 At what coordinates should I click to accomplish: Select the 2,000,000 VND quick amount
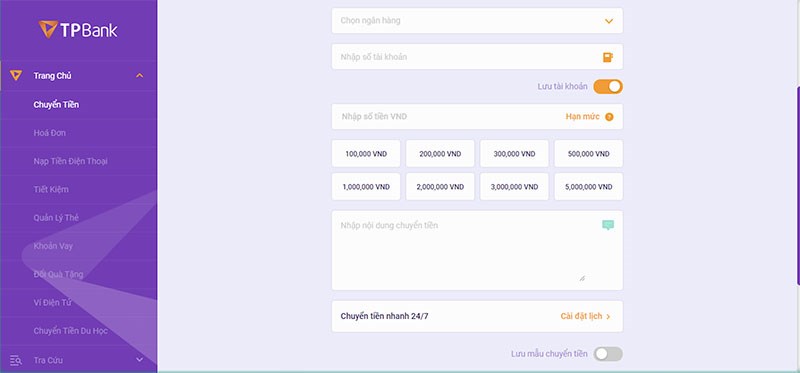coord(440,187)
